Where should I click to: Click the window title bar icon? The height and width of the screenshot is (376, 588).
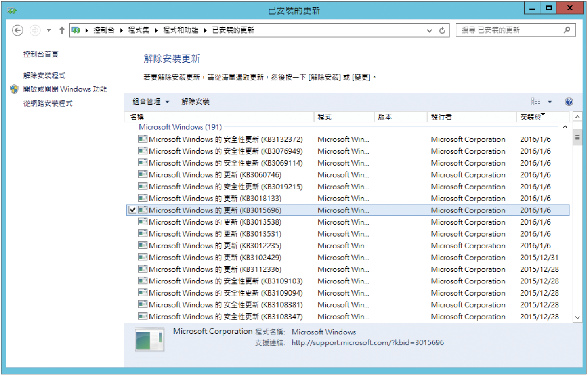point(12,10)
